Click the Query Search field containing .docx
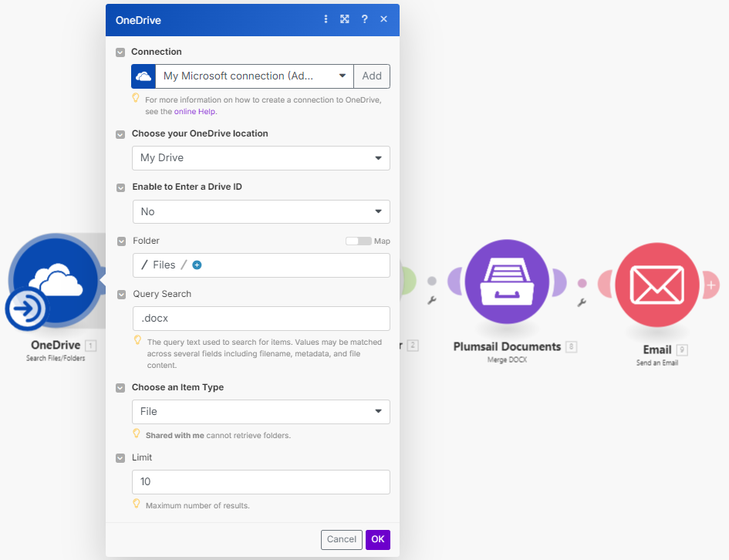Screen dimensions: 729x560 click(x=262, y=319)
